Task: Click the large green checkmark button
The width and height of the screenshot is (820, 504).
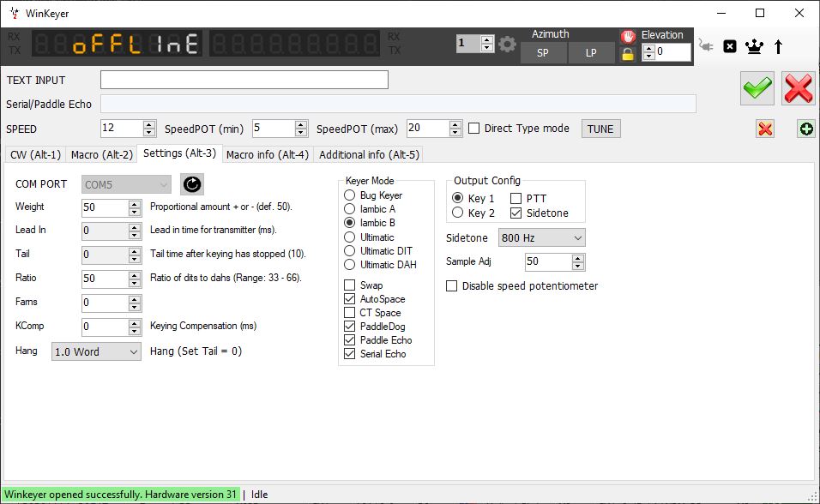Action: (x=757, y=87)
